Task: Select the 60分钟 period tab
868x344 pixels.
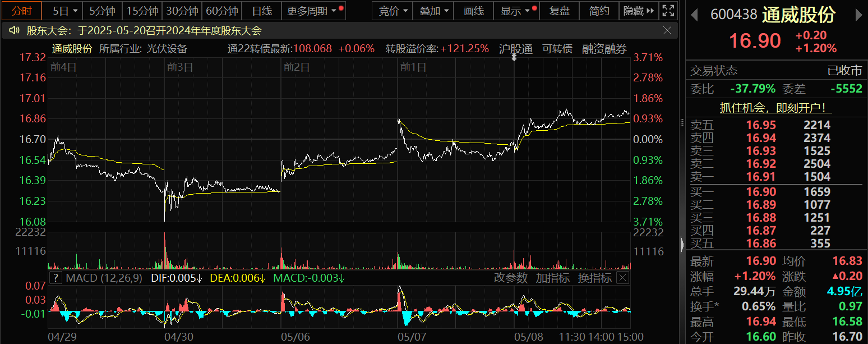Action: coord(222,11)
